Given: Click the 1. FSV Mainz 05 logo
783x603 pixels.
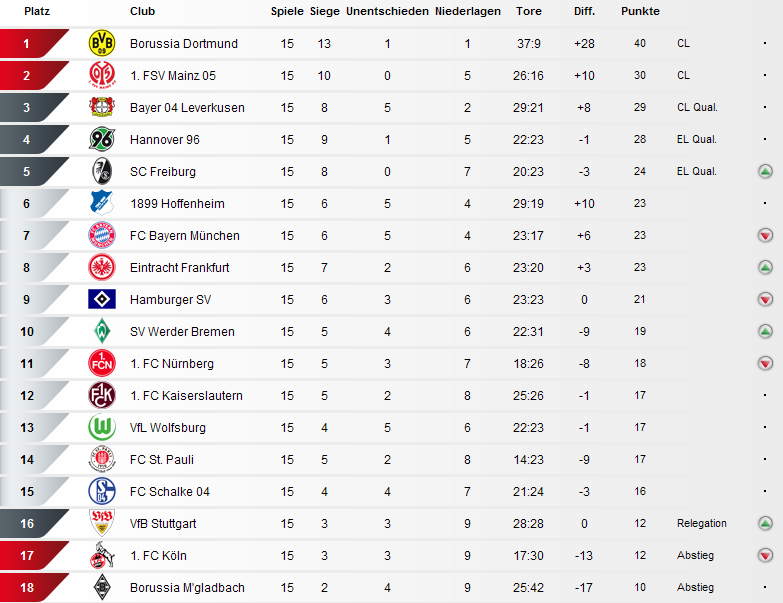Looking at the screenshot, I should point(102,75).
